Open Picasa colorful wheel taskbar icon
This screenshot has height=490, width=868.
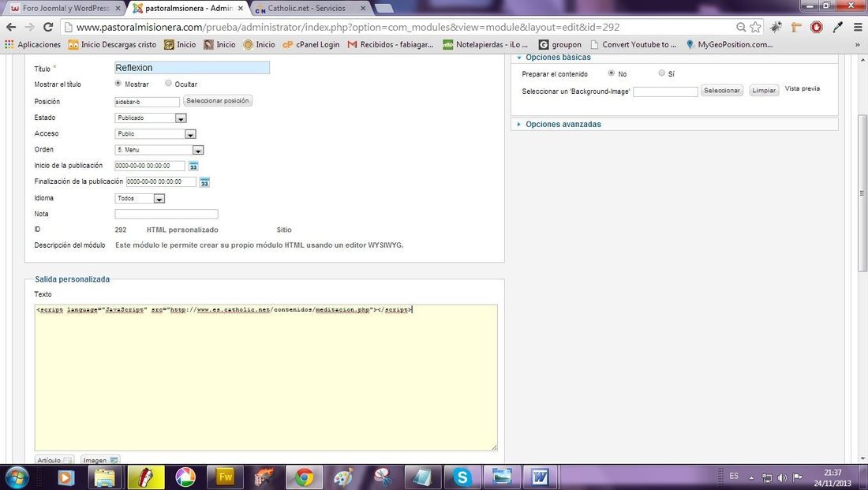coord(185,477)
